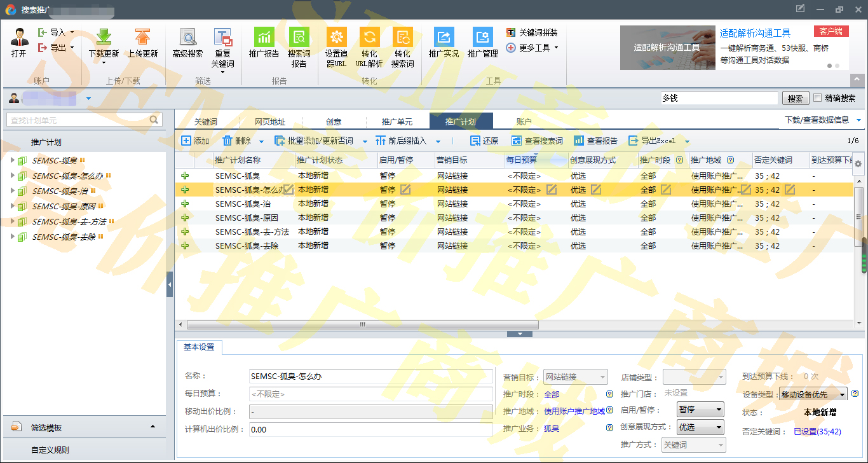Click the 已设置(35;42) negative keywords link
The image size is (868, 463).
[x=817, y=432]
